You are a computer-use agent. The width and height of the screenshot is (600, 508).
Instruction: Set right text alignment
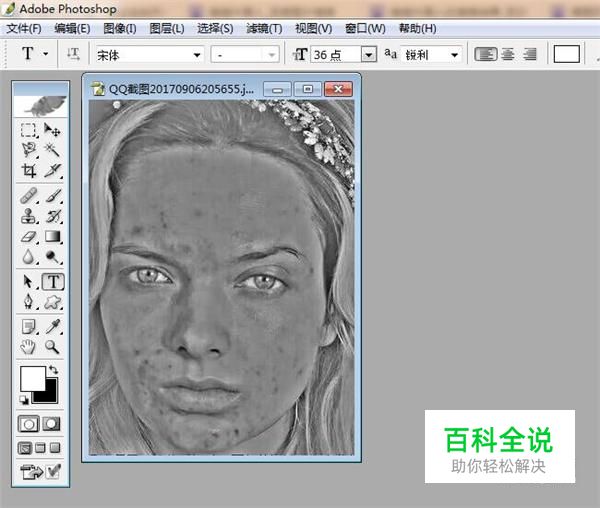click(530, 54)
